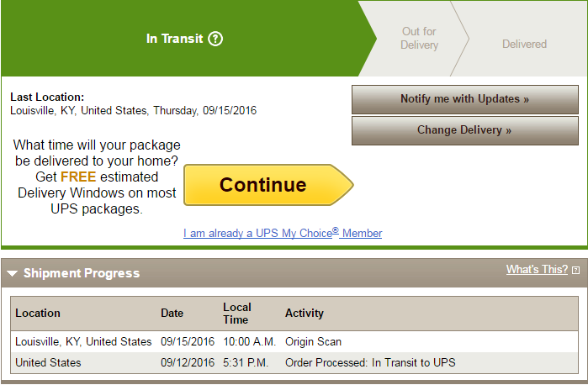
Task: Click the Activity column header
Action: (x=305, y=313)
